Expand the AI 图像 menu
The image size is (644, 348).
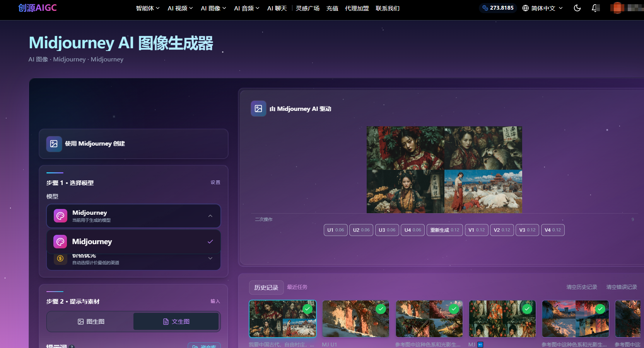tap(214, 8)
